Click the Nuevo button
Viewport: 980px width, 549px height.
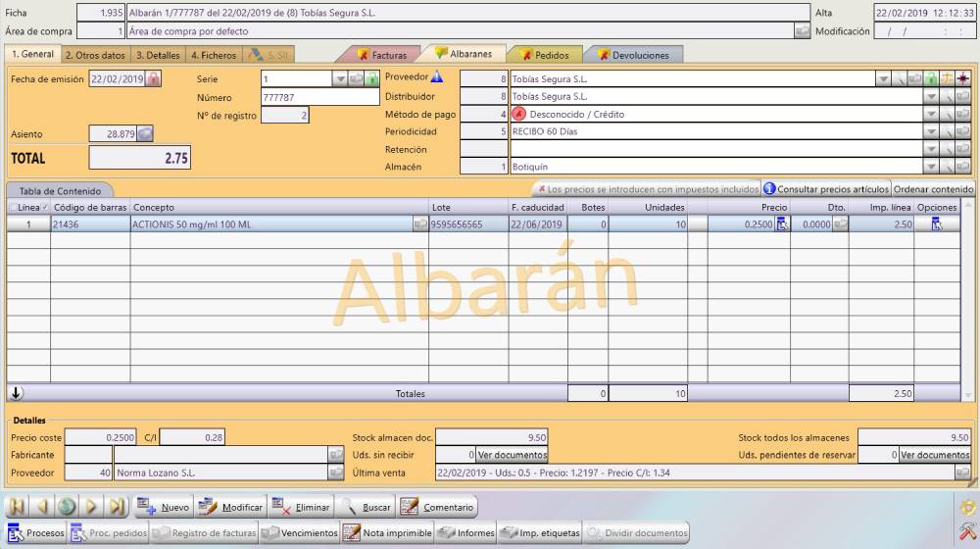coord(164,508)
